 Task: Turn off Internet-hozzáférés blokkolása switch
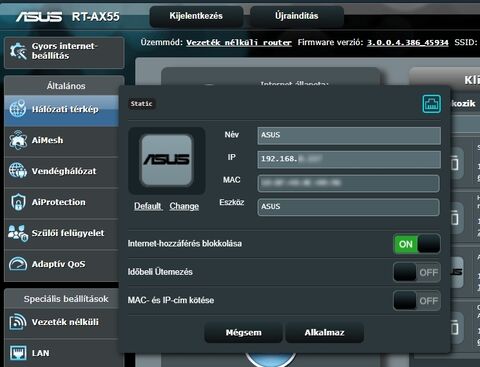tap(417, 244)
